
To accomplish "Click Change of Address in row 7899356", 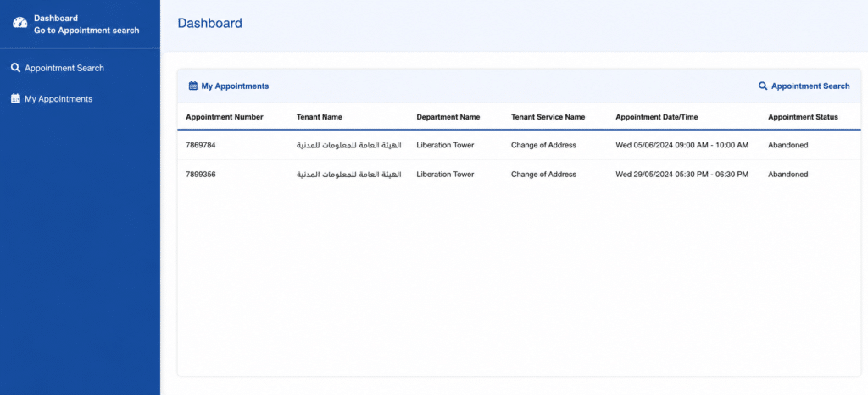I will (543, 175).
